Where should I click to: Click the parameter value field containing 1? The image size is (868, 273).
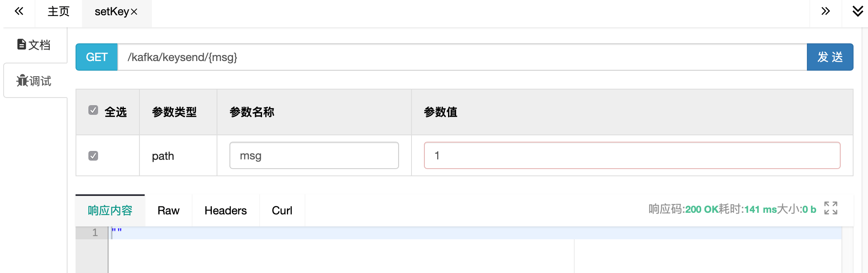coord(632,155)
